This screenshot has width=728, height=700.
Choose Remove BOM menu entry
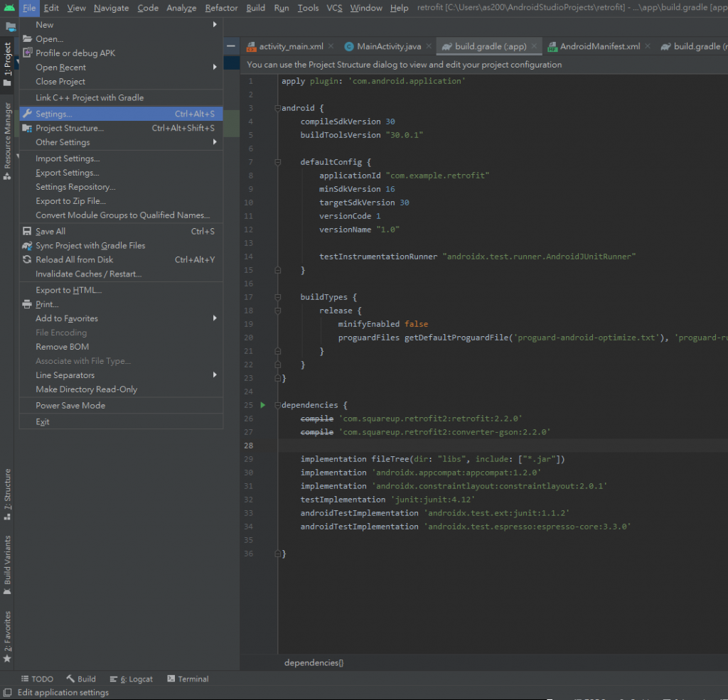(x=121, y=346)
